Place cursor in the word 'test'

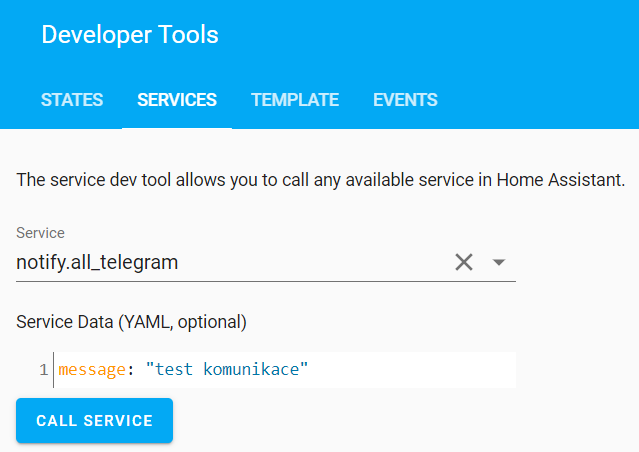(174, 369)
